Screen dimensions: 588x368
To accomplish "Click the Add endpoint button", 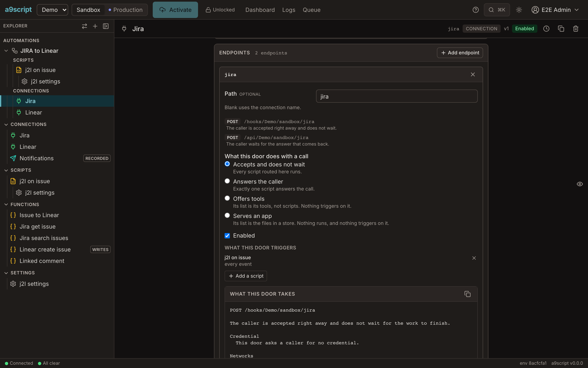I will coord(460,53).
